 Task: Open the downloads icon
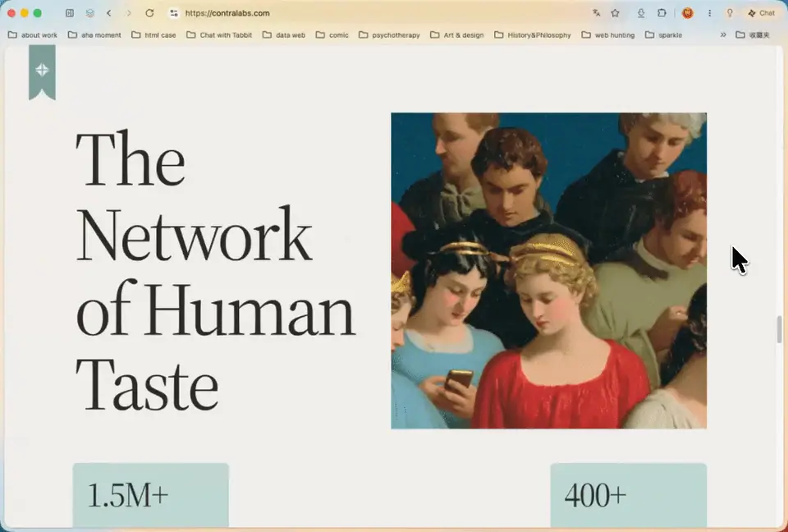(x=641, y=13)
